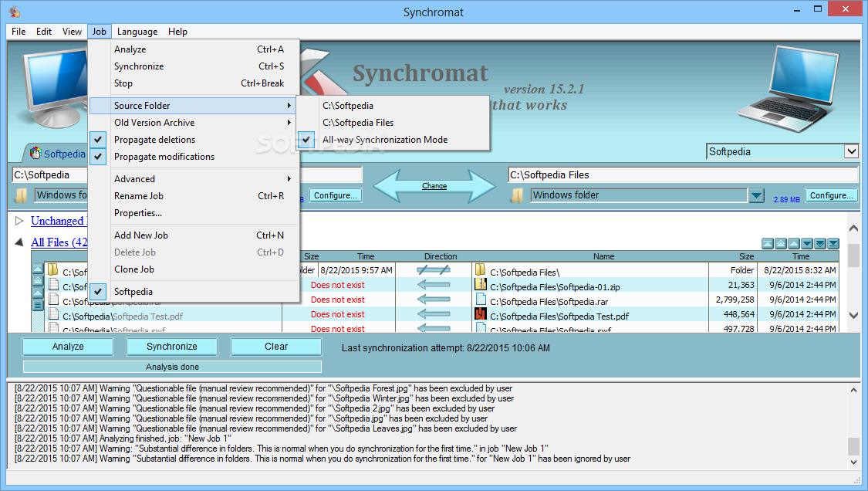868x491 pixels.
Task: Click the folder icon of C:\Softpedia Files\ row
Action: click(x=481, y=270)
